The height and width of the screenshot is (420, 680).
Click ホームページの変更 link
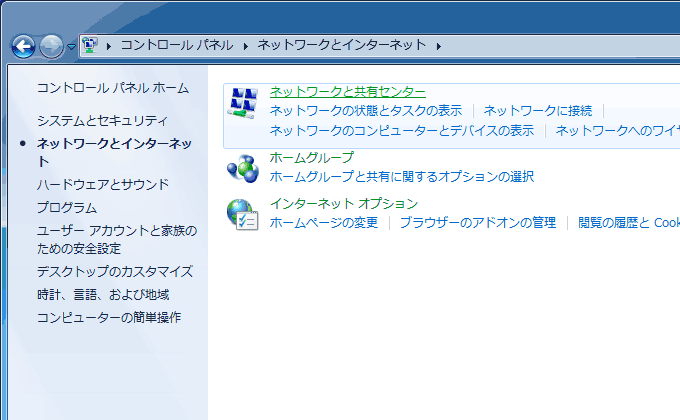[x=324, y=223]
